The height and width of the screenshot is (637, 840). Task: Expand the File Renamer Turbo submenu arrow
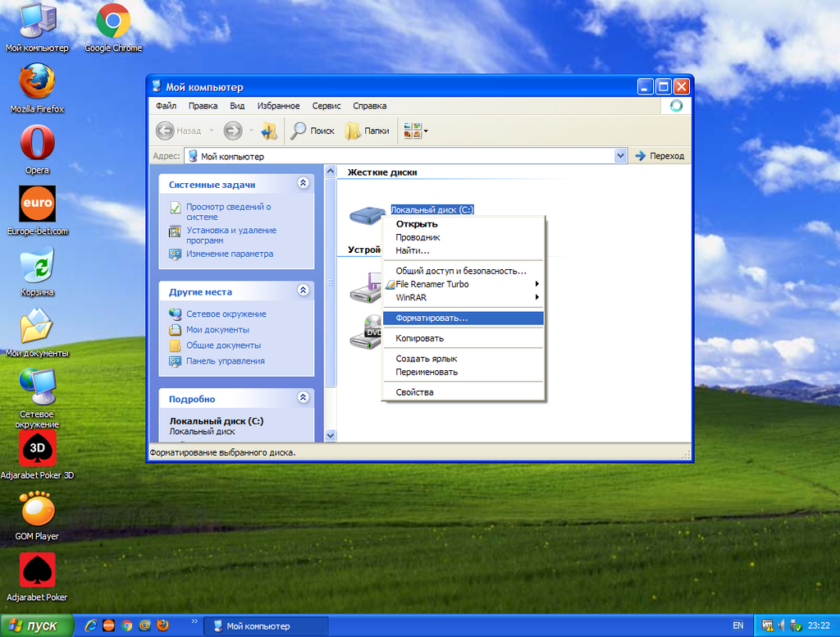(536, 284)
